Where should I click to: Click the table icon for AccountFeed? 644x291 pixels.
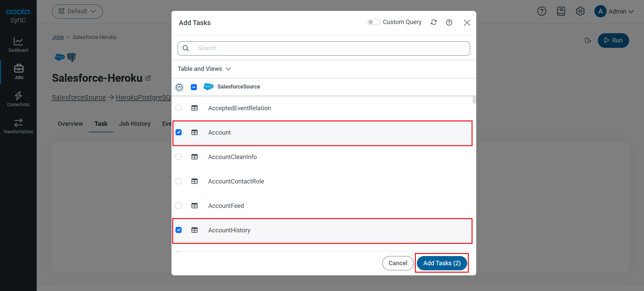click(195, 206)
